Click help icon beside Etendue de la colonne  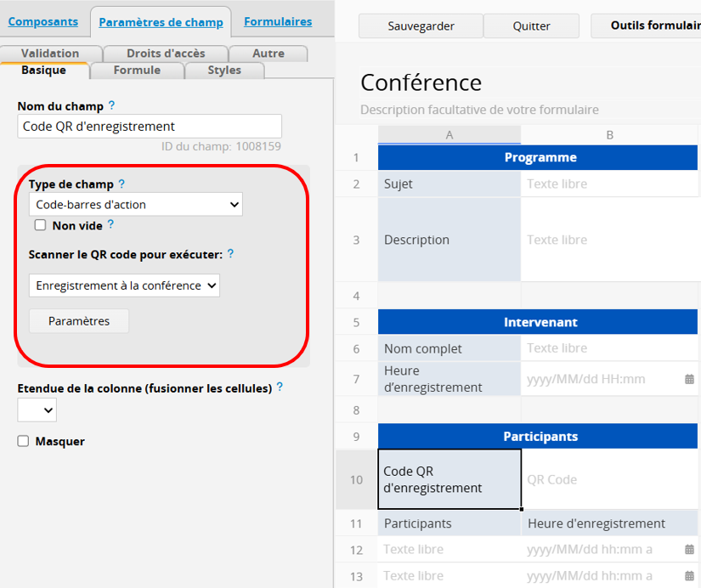pos(280,387)
